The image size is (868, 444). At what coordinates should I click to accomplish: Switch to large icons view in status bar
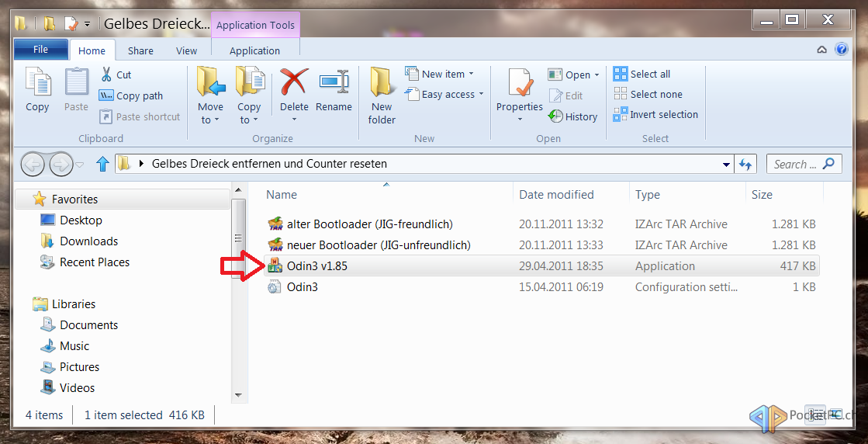pyautogui.click(x=835, y=414)
